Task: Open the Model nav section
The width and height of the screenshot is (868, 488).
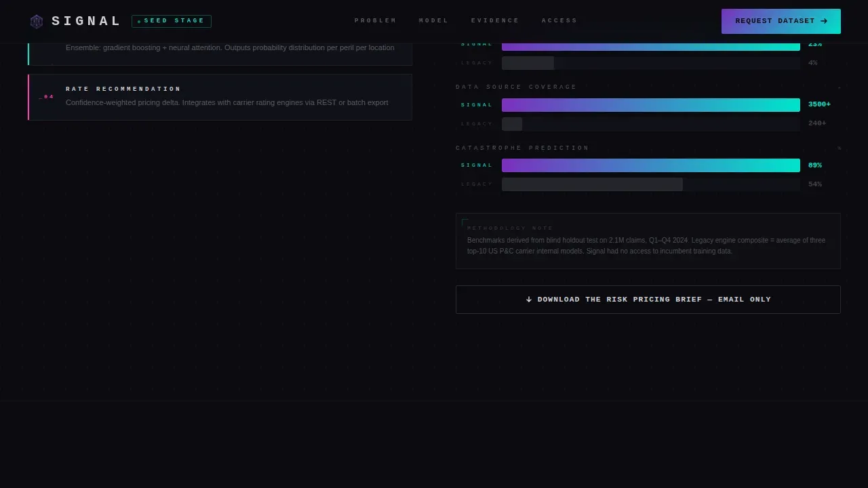Action: [434, 21]
